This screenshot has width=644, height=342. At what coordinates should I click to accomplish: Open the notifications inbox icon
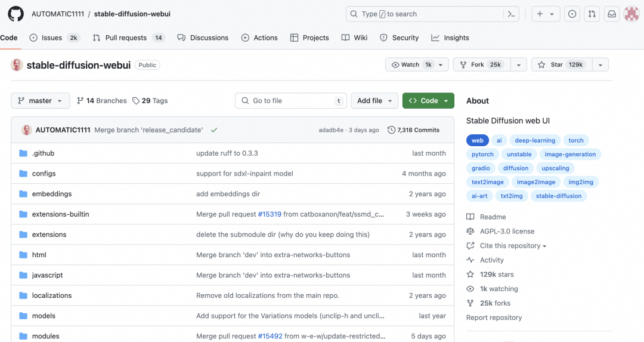point(612,14)
